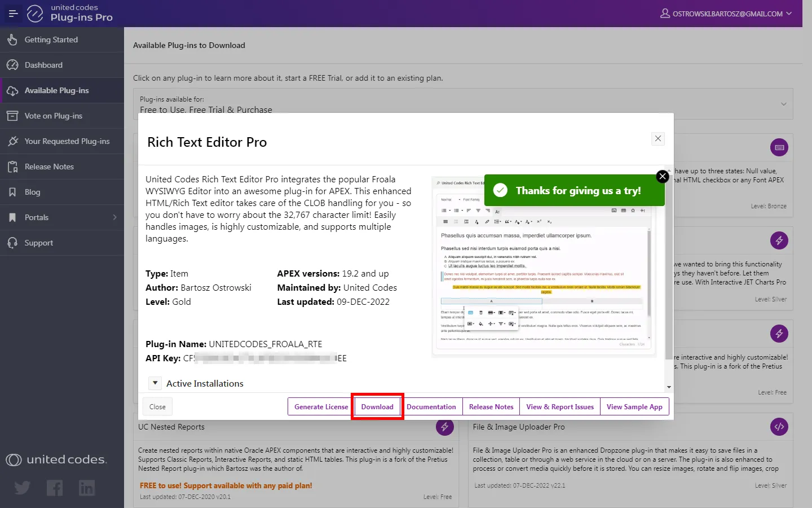Expand the Portals submenu
Screen dimensions: 812x508
114,217
